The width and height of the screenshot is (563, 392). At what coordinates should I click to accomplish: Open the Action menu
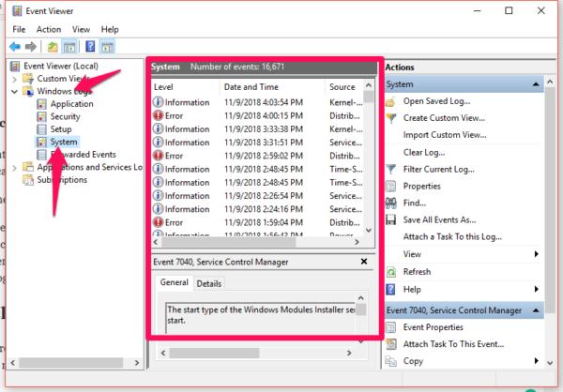click(48, 29)
